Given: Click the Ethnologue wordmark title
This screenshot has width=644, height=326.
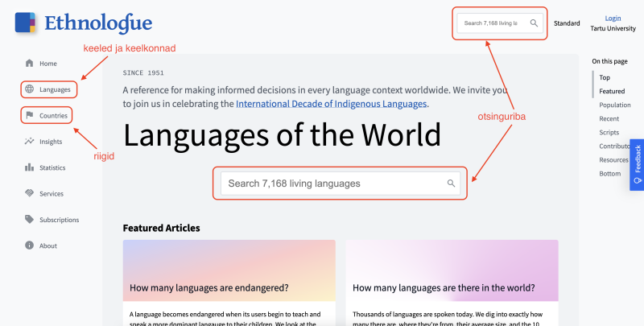Looking at the screenshot, I should pyautogui.click(x=98, y=23).
